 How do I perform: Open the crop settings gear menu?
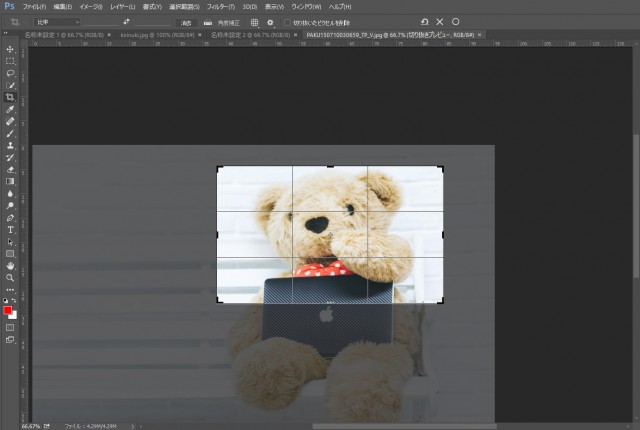click(270, 21)
